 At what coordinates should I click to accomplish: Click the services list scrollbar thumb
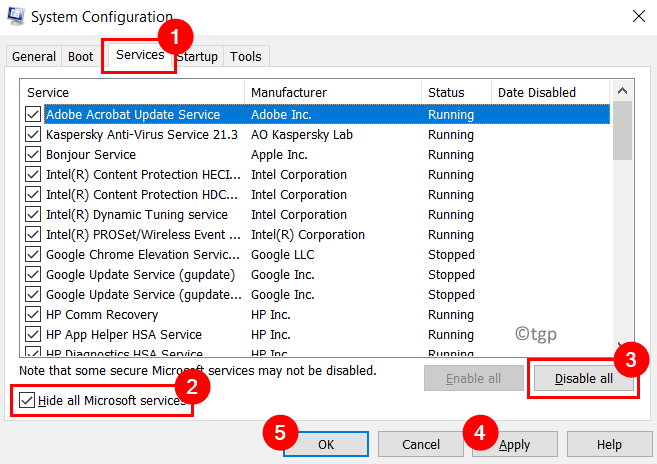[622, 130]
